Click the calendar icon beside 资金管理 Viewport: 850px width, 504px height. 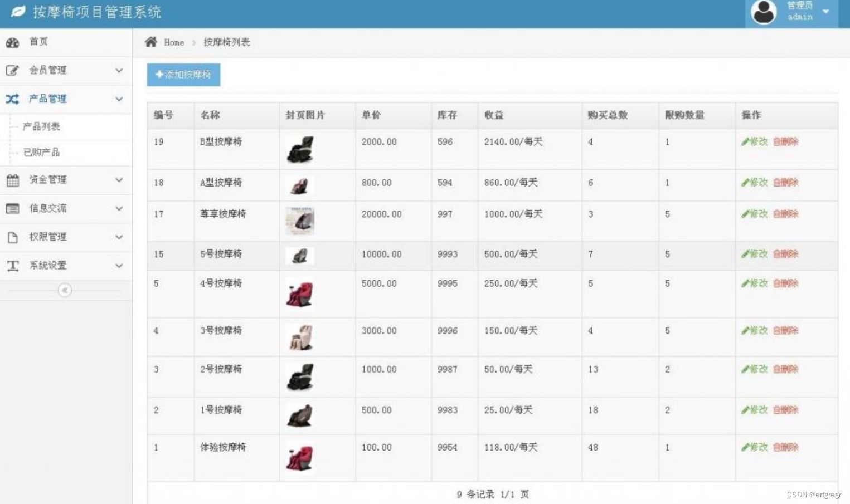coord(12,180)
